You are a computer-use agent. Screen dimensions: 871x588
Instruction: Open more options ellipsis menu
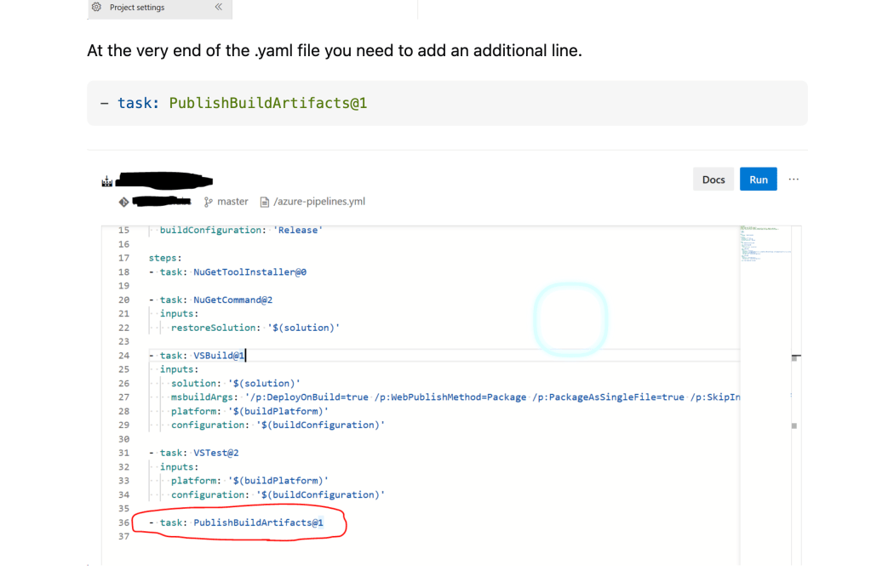(x=794, y=180)
